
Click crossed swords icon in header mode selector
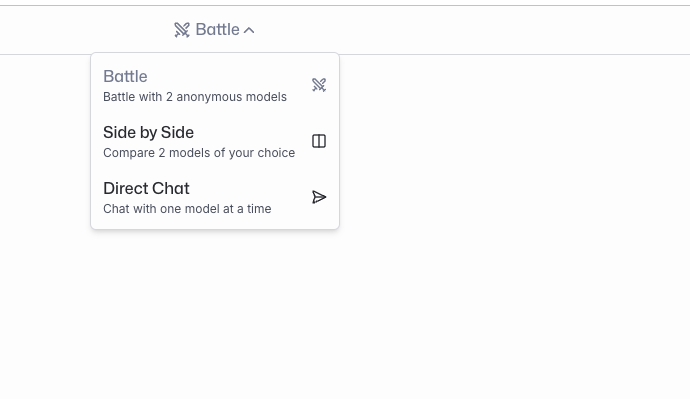(x=182, y=30)
